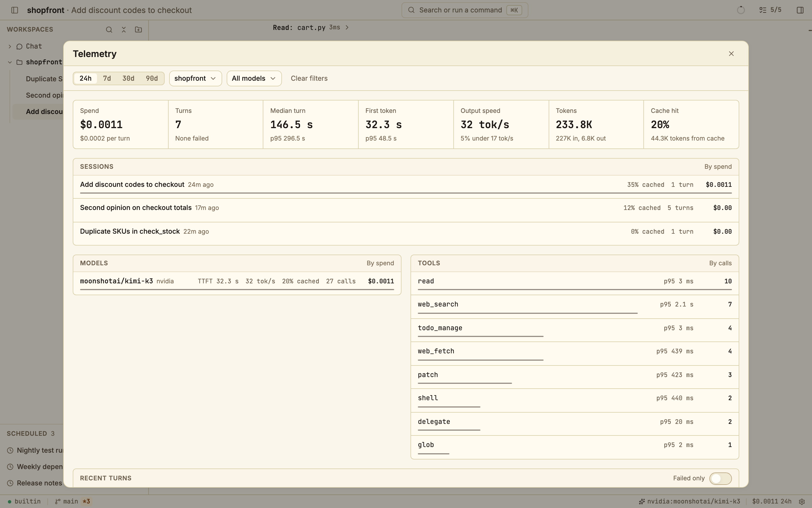This screenshot has width=812, height=508.
Task: Click the clock icon beside Nightly test run
Action: tap(10, 450)
